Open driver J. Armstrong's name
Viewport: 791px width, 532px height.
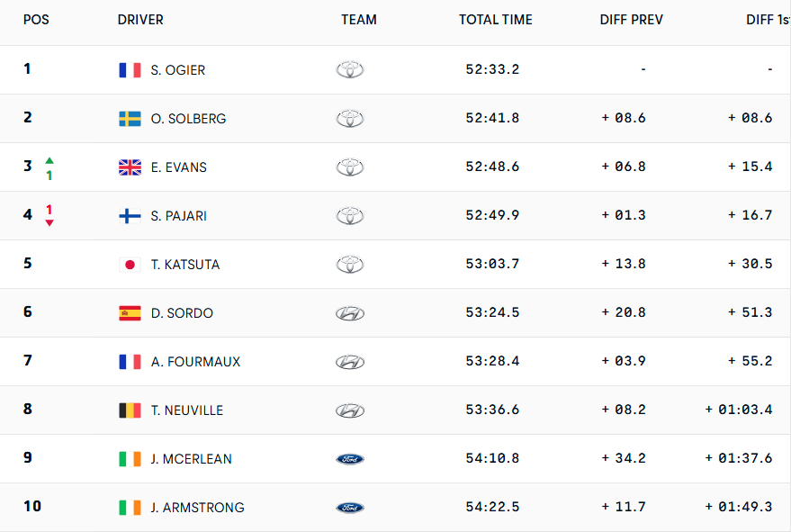tap(197, 508)
